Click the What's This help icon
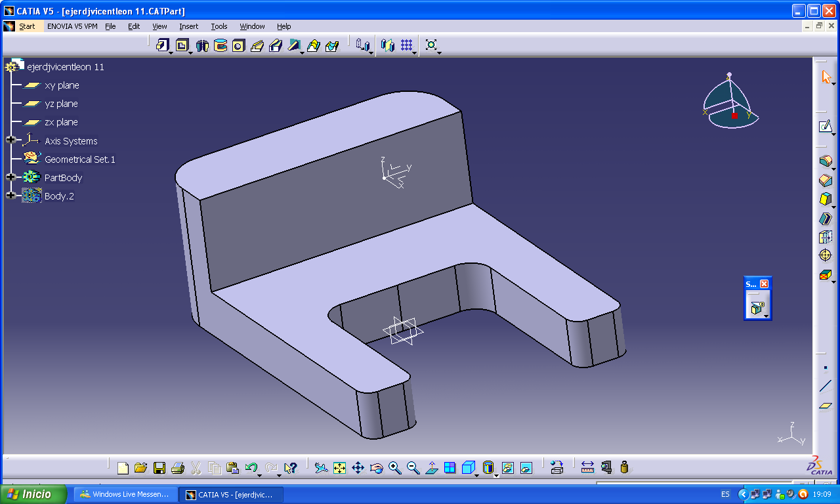 pos(291,468)
